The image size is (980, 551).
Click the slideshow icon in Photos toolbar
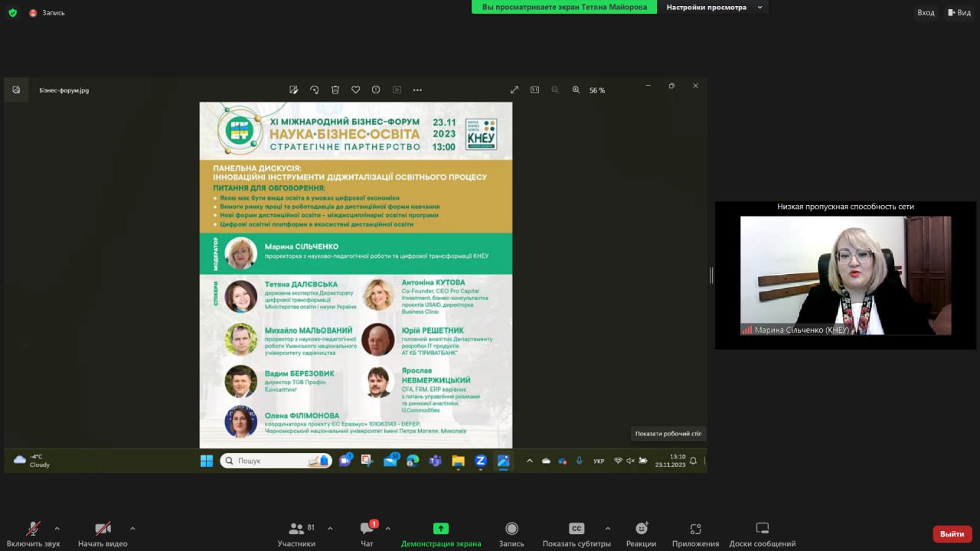397,90
